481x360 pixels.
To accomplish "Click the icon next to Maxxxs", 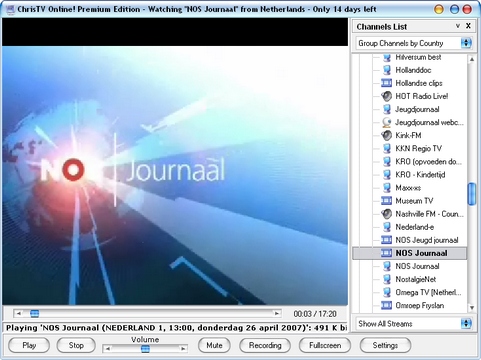I will (387, 188).
